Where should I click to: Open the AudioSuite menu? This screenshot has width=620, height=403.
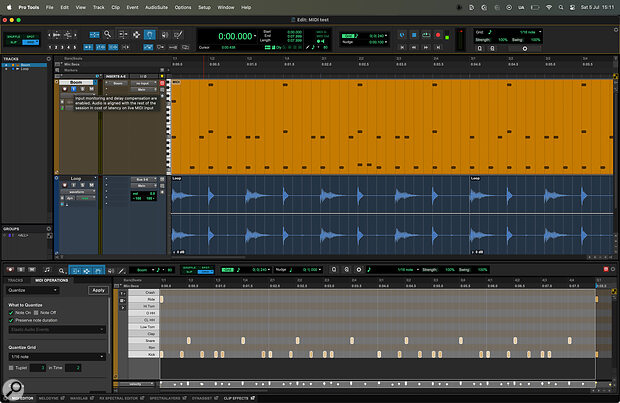pos(156,7)
